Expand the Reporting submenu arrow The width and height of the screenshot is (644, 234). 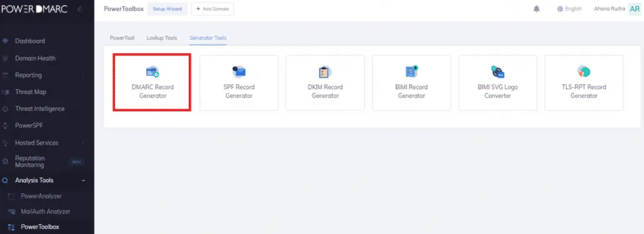[x=83, y=76]
